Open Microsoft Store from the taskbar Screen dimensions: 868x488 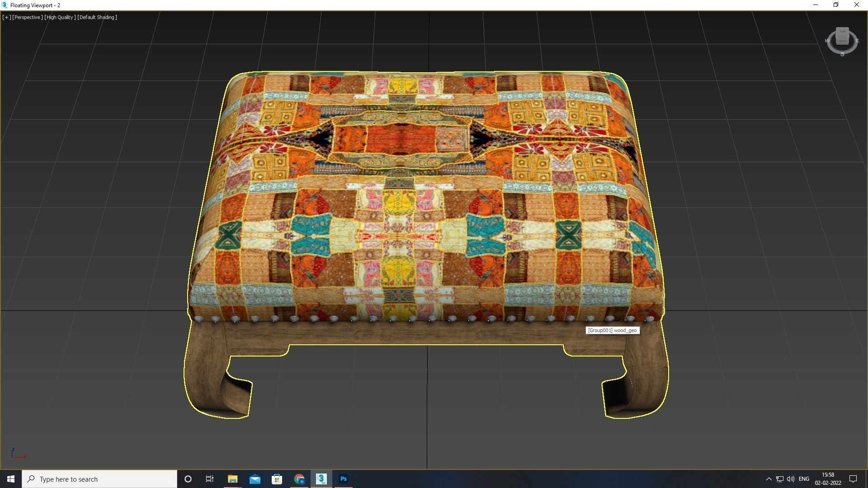click(277, 479)
